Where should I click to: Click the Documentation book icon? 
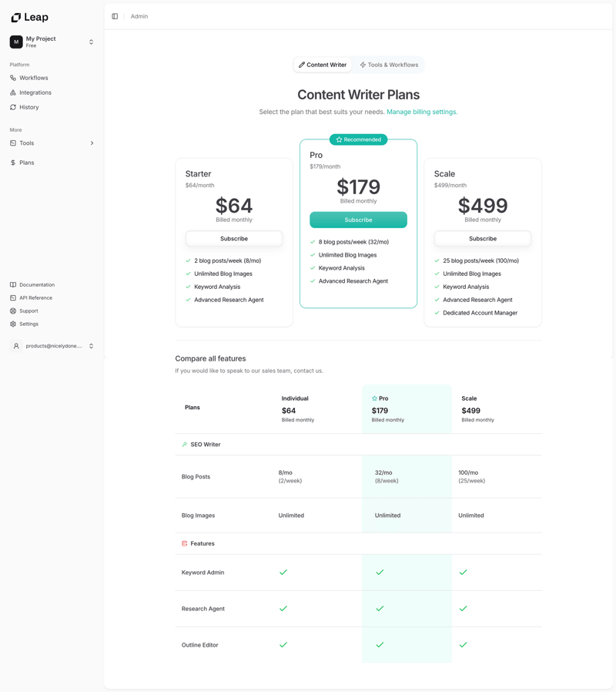[x=12, y=284]
